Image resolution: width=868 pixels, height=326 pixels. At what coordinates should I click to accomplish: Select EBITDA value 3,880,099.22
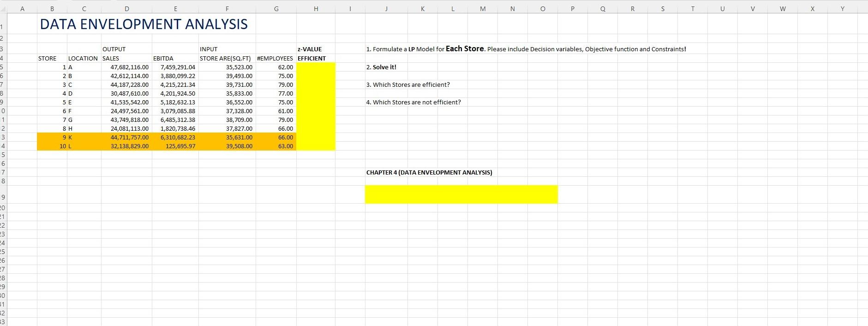pos(178,76)
